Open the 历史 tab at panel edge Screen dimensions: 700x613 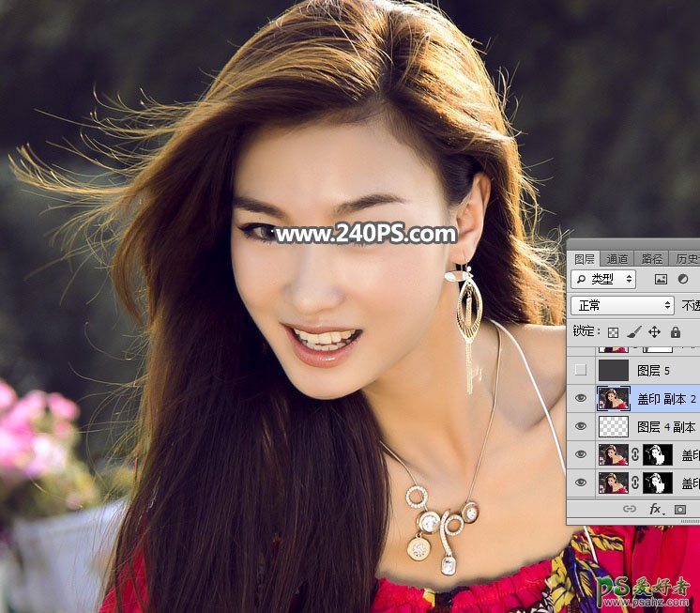pyautogui.click(x=686, y=258)
